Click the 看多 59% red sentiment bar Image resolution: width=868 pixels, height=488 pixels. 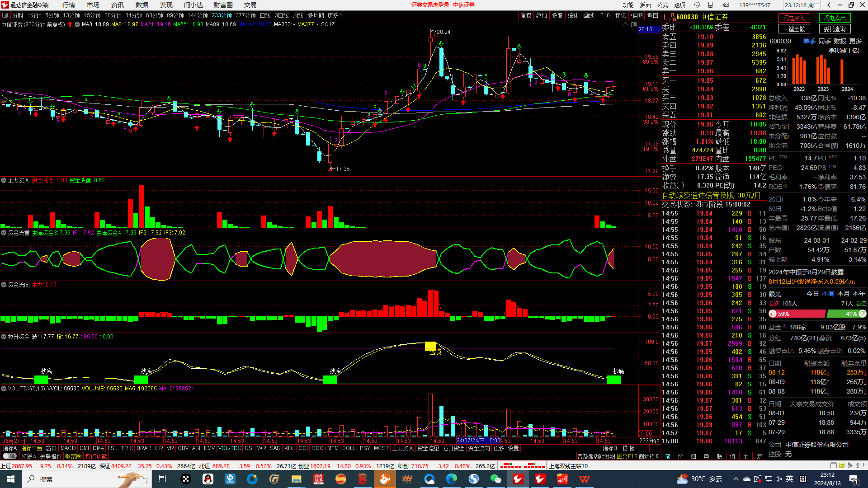pyautogui.click(x=797, y=314)
